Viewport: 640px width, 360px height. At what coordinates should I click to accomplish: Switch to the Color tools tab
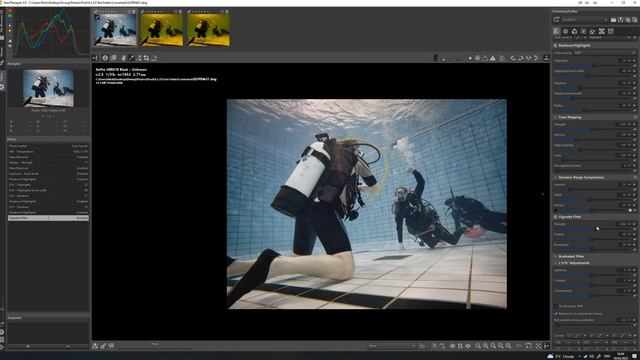pyautogui.click(x=574, y=31)
